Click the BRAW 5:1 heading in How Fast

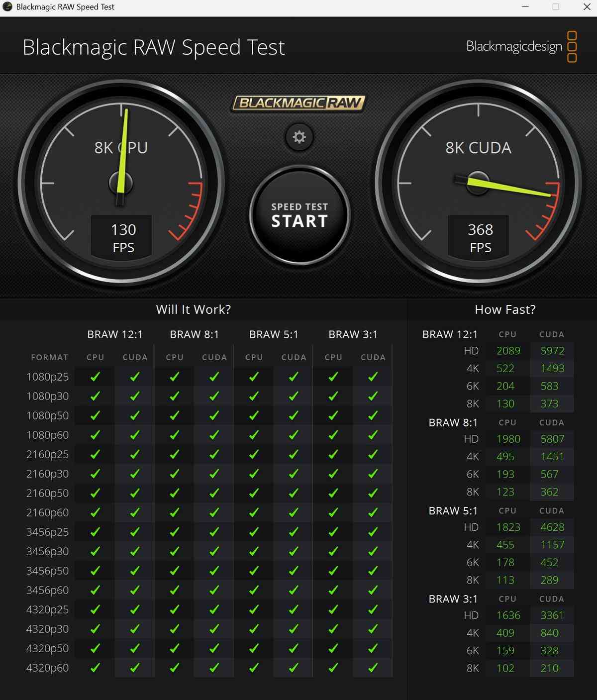(453, 511)
